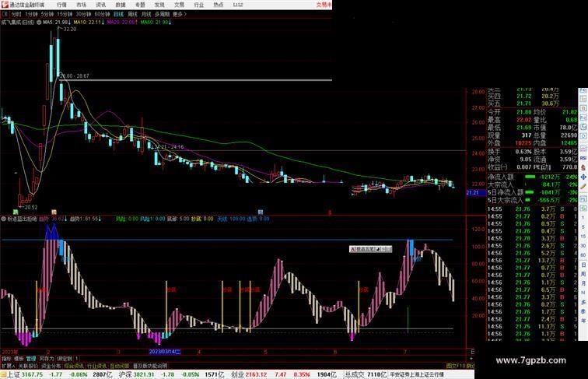Click the 15-minute shortcut in right sidebar
This screenshot has height=379, width=588.
click(x=583, y=237)
